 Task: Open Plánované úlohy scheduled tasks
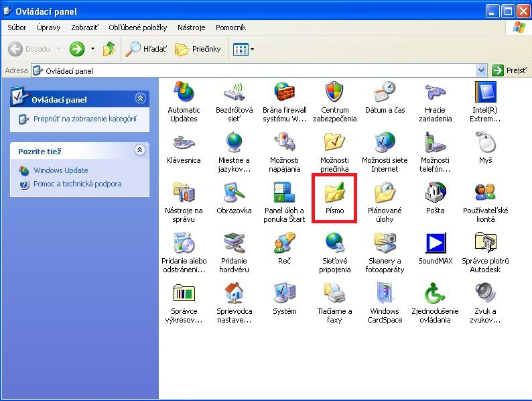point(385,203)
